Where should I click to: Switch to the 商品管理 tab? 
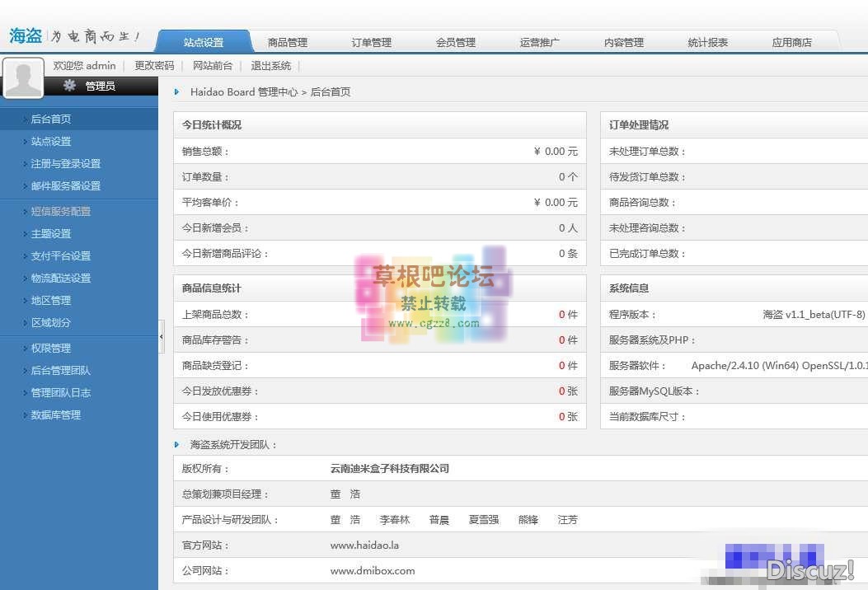tap(286, 40)
